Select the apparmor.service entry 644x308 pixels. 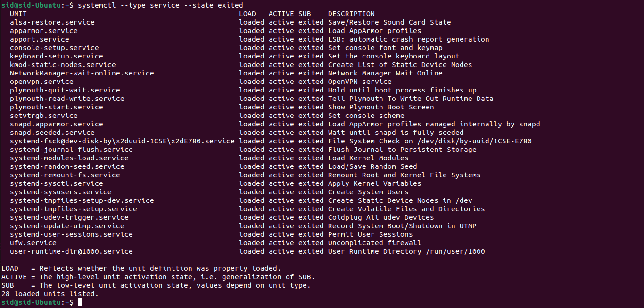click(44, 31)
